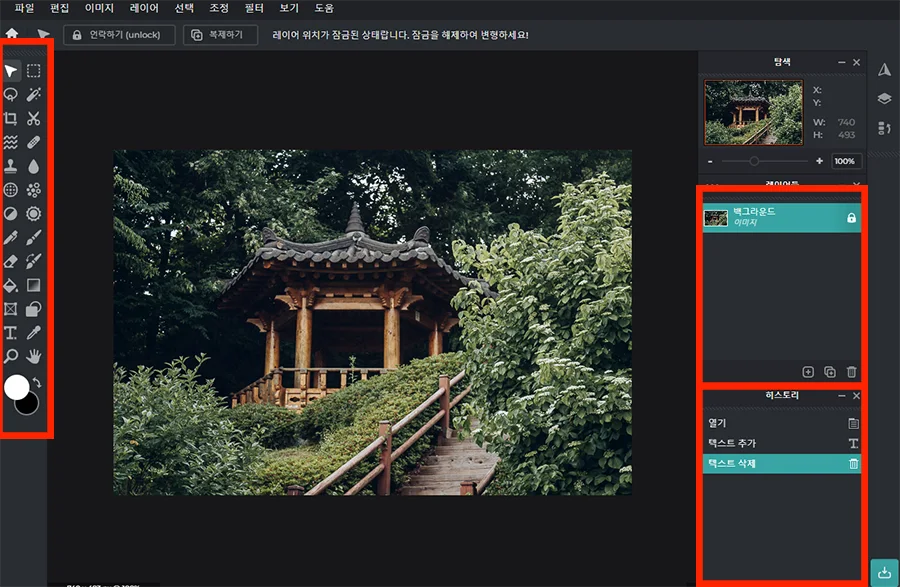Open the 필터 menu
The height and width of the screenshot is (587, 900).
coord(252,8)
